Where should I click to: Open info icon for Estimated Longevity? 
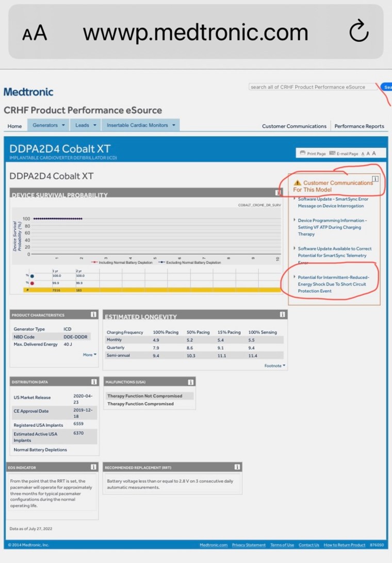point(283,314)
